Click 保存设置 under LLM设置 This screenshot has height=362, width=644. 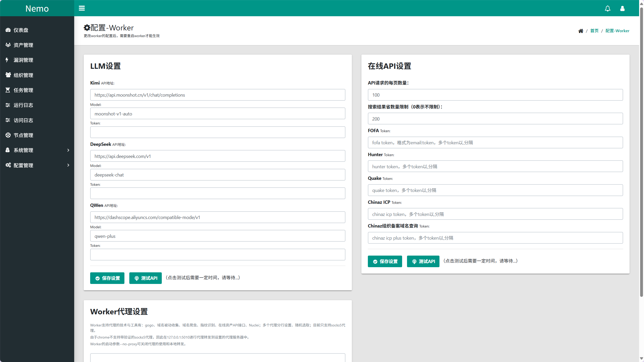point(107,278)
